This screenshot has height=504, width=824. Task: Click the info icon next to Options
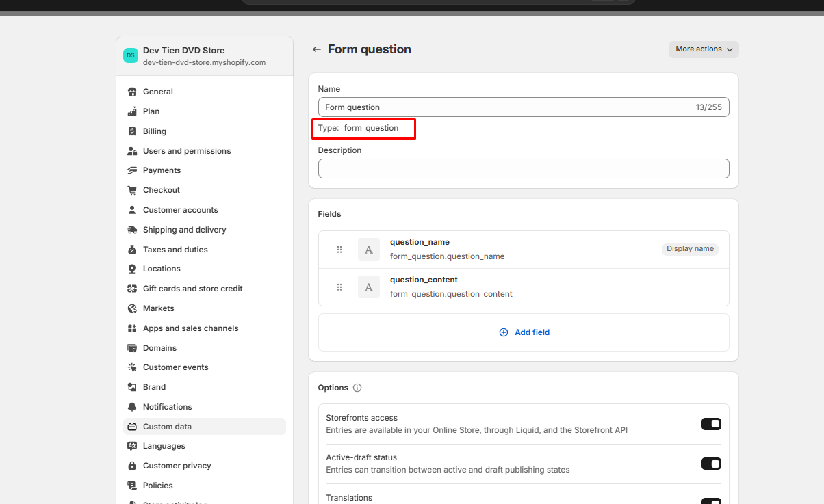pos(357,388)
